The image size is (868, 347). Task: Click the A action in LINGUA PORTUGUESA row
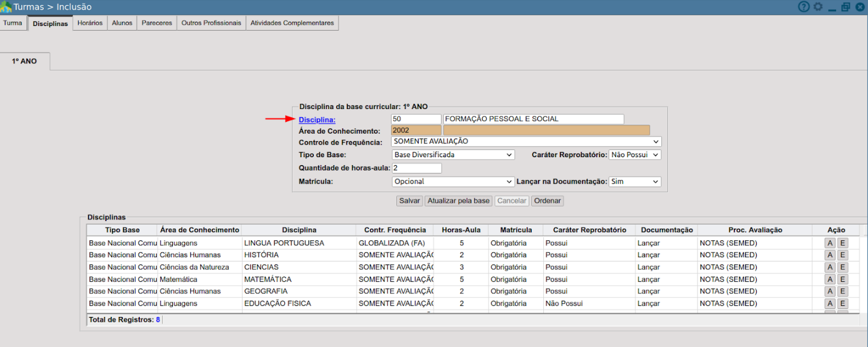click(x=830, y=243)
